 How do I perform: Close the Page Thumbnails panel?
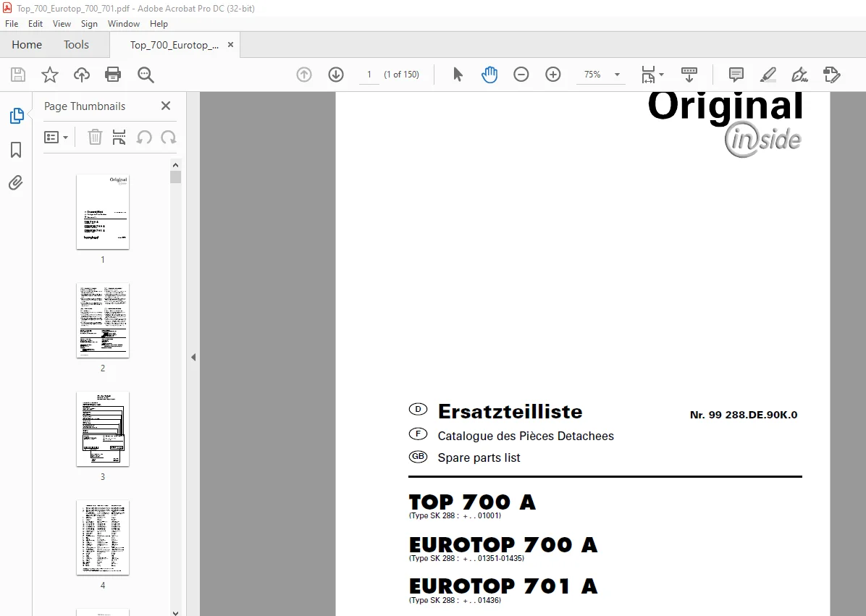(x=166, y=106)
